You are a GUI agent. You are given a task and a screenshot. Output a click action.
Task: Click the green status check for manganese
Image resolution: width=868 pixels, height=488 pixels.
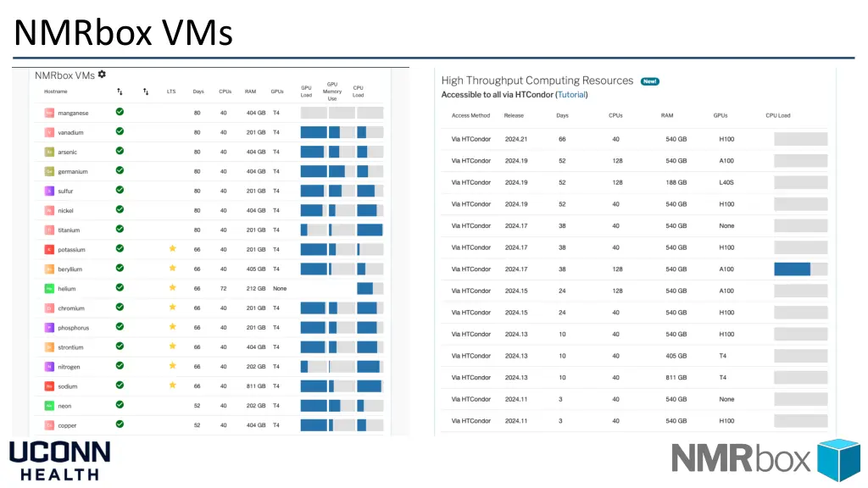tap(120, 112)
